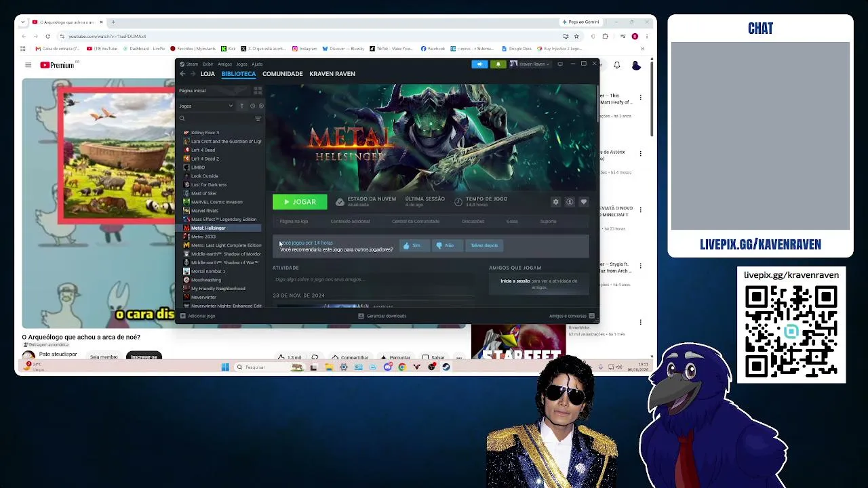Open Metal: Hellsinger settings gear

555,202
